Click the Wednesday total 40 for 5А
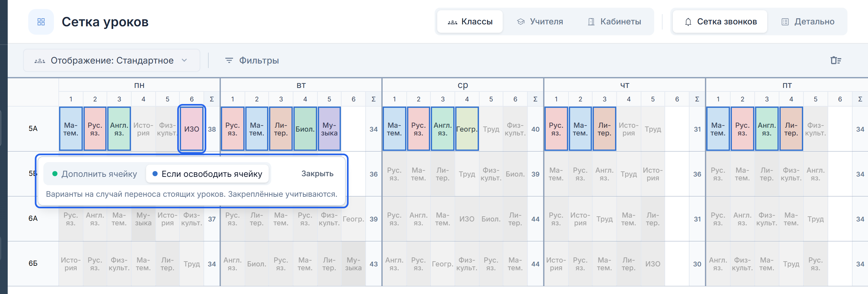This screenshot has height=294, width=868. click(535, 129)
